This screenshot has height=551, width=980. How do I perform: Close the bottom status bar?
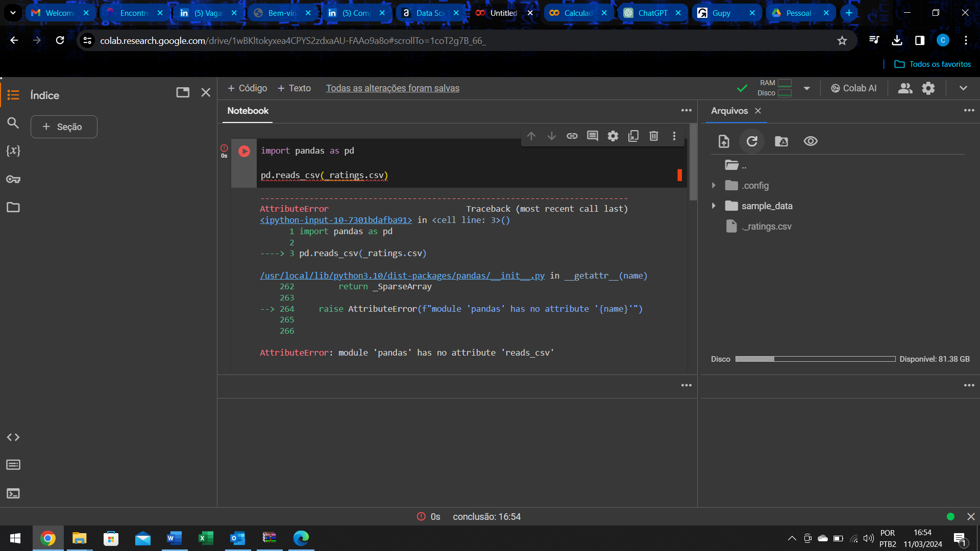[971, 517]
